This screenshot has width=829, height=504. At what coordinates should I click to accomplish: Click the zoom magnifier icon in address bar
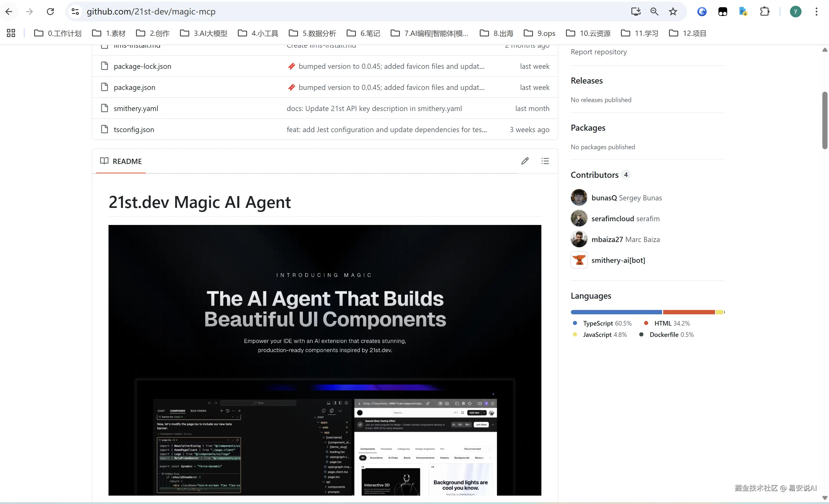click(x=655, y=12)
